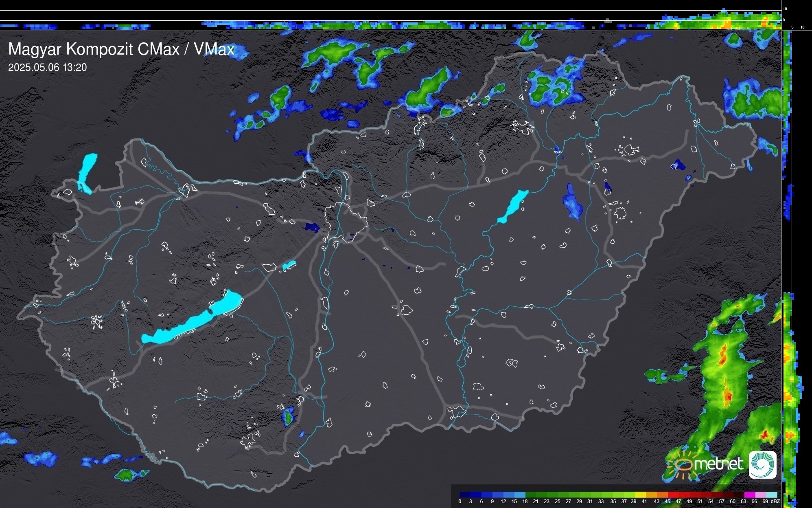Click the darkest blue 0 dBZ legend swatch
The height and width of the screenshot is (508, 812).
(465, 495)
